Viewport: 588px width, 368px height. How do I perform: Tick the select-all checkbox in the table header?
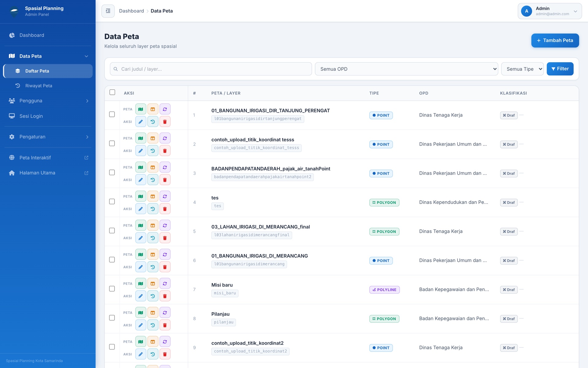pyautogui.click(x=112, y=92)
